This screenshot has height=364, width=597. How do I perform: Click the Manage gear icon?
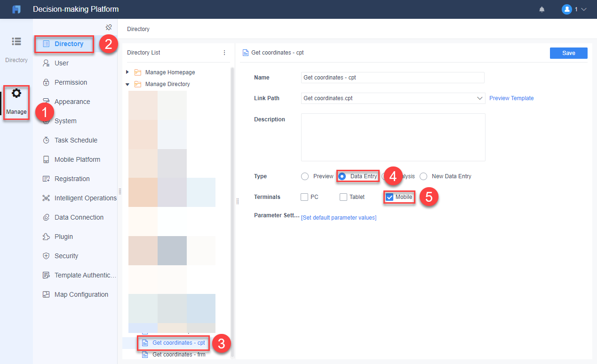tap(16, 93)
